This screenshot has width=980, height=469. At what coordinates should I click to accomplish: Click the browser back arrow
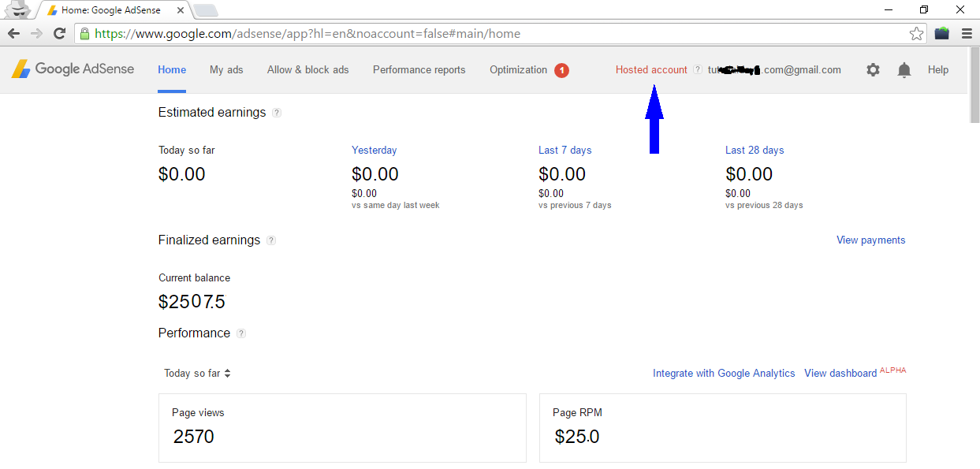coord(13,33)
